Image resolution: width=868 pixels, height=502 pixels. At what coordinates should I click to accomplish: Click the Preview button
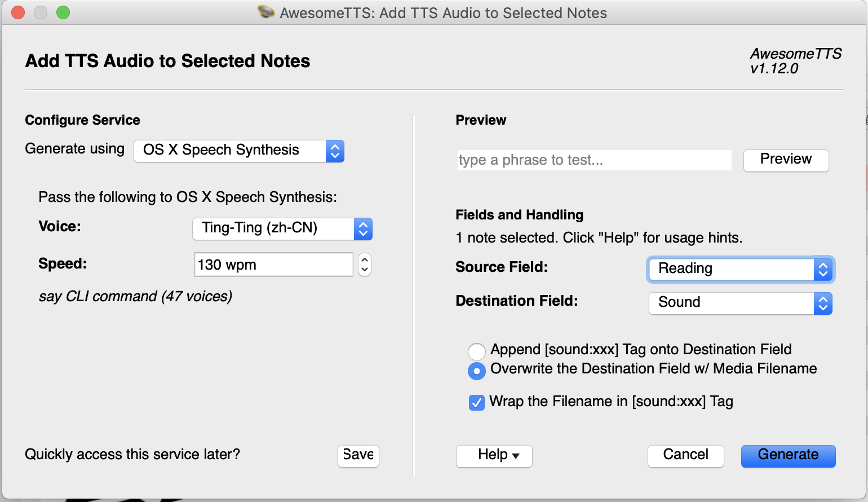tap(786, 160)
